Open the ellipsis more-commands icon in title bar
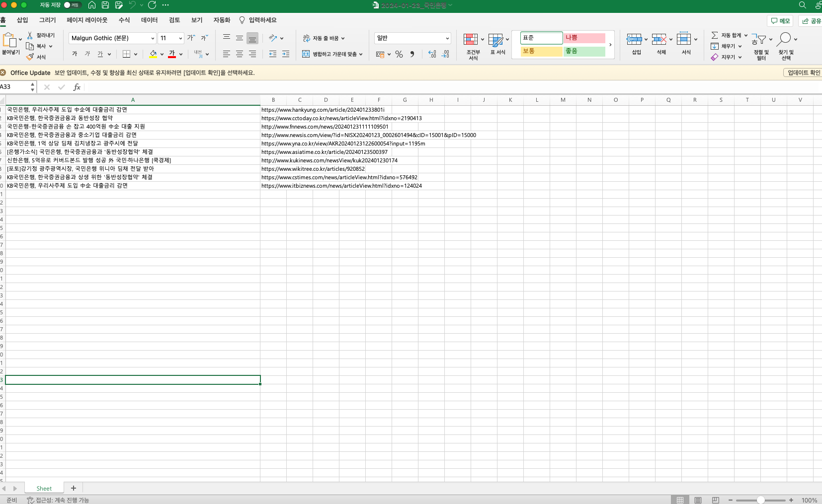Image resolution: width=822 pixels, height=504 pixels. 165,5
